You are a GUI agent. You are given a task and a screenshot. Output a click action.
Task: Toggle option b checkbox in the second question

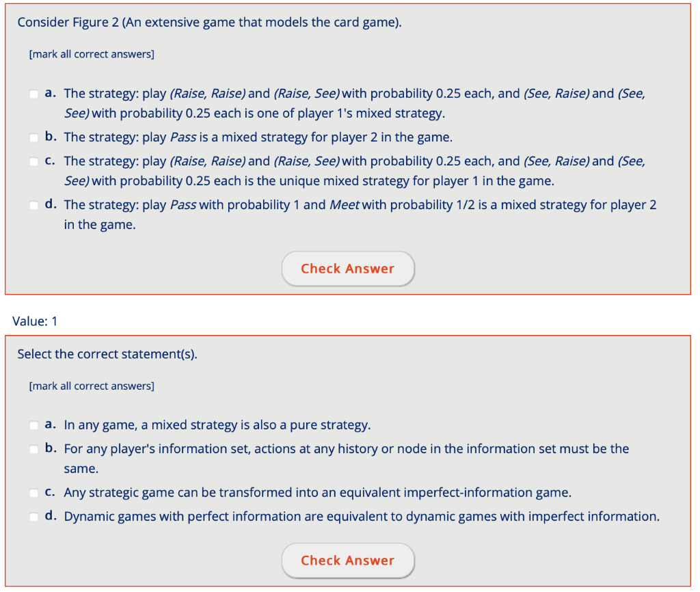tap(33, 449)
